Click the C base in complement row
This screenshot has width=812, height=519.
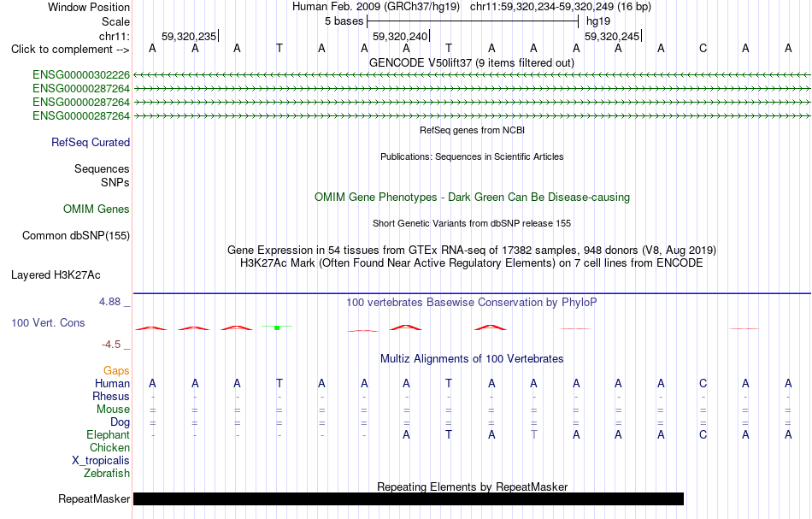pyautogui.click(x=703, y=49)
